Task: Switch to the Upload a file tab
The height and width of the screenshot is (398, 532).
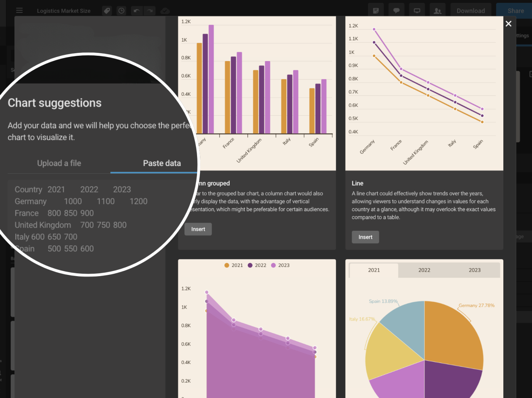Action: pyautogui.click(x=59, y=163)
